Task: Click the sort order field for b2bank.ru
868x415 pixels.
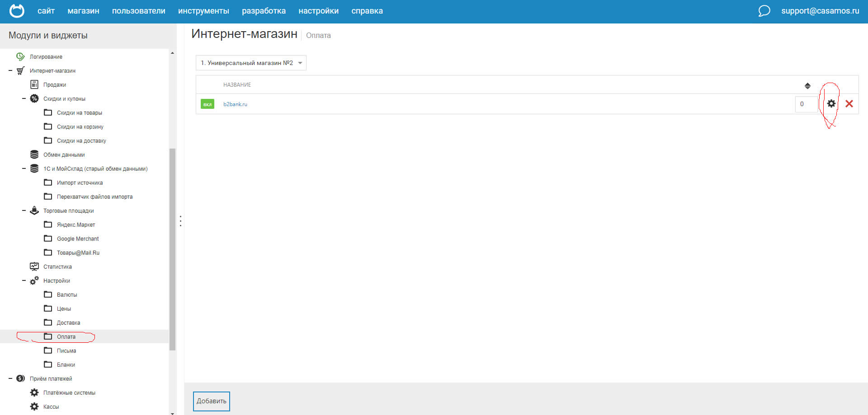Action: tap(806, 104)
